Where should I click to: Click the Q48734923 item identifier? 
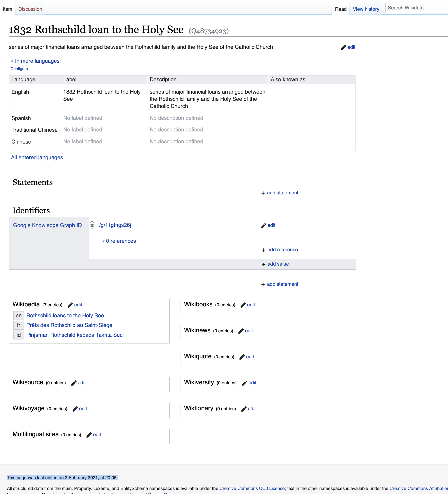coord(209,31)
